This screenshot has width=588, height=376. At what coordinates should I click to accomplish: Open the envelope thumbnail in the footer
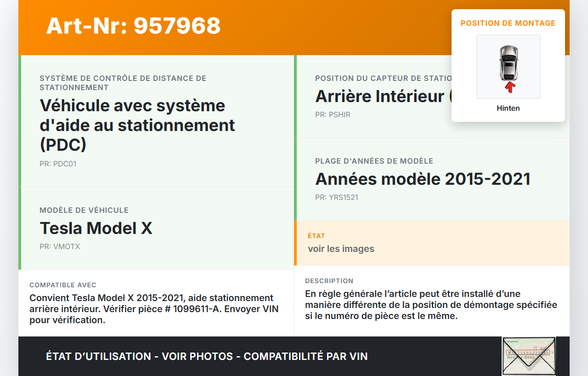528,356
